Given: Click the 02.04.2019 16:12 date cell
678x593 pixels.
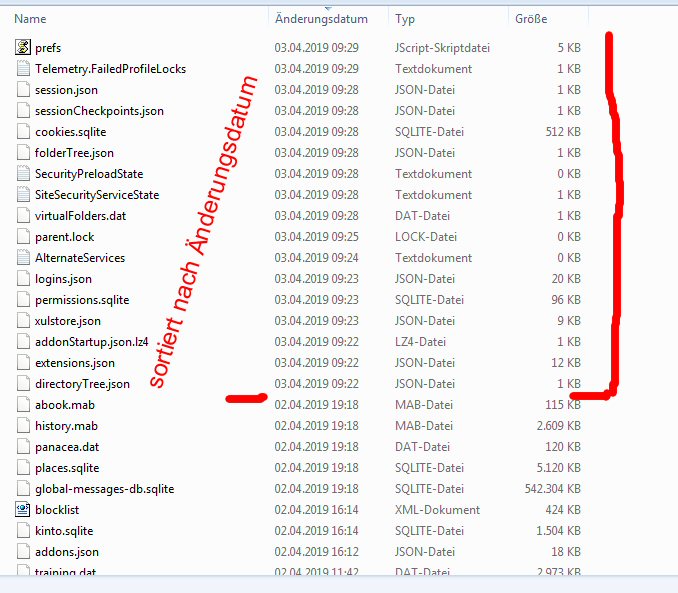Looking at the screenshot, I should point(317,552).
